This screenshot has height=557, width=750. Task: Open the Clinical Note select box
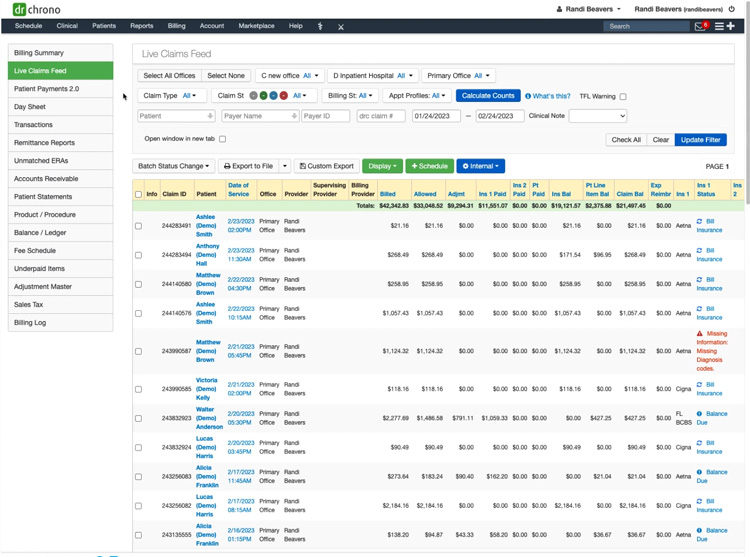pyautogui.click(x=597, y=116)
